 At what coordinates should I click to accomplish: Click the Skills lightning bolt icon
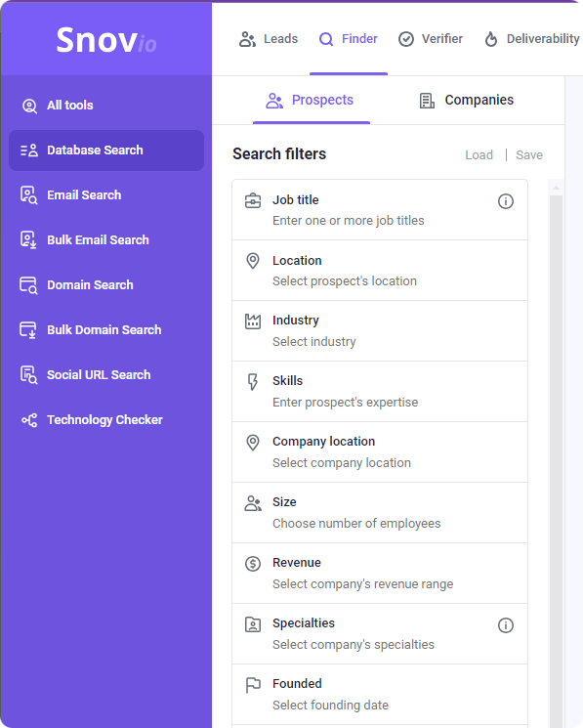[x=253, y=382]
